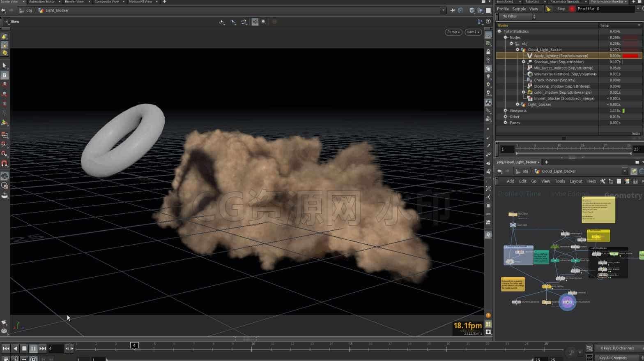This screenshot has width=644, height=361.
Task: Click the Light_blocker path breadcrumb
Action: (x=57, y=11)
